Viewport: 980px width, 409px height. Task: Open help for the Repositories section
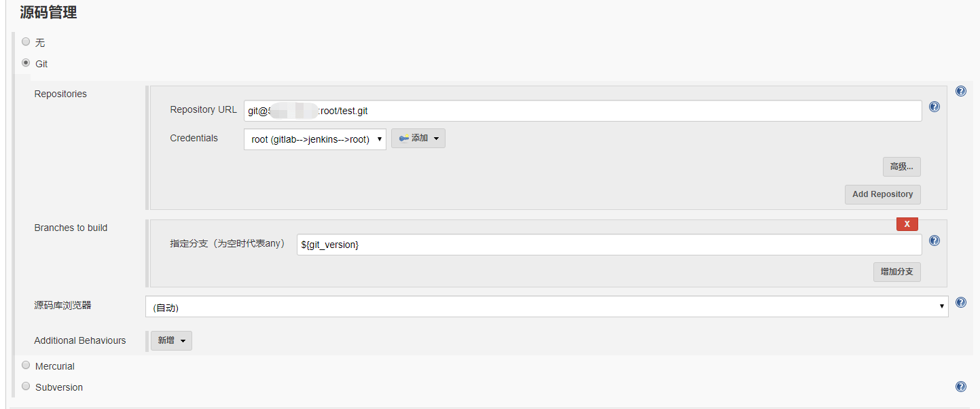coord(960,91)
